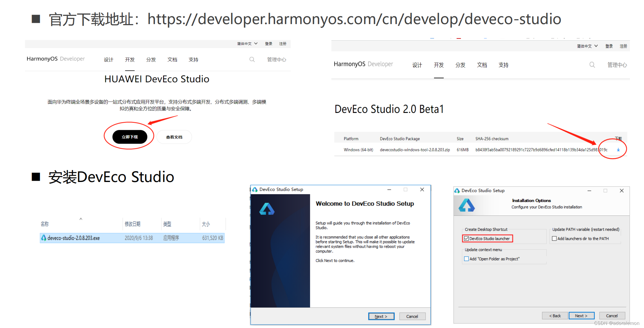The image size is (644, 328).
Task: Open 分发 menu on left HarmonyOS page
Action: [x=151, y=59]
